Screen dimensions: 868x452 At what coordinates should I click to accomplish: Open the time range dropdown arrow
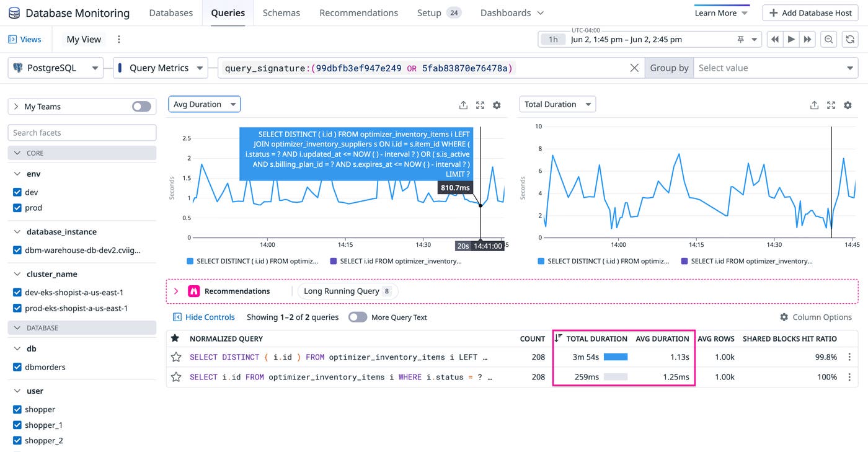coord(755,39)
